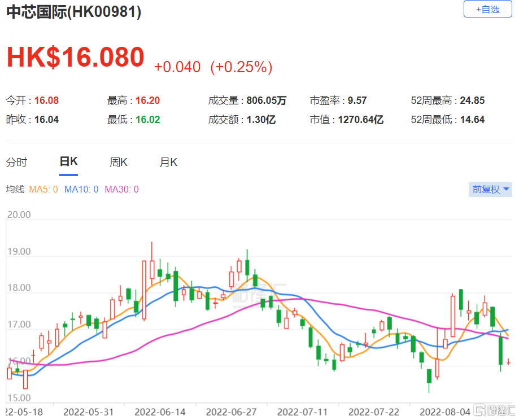Click the current price HK$16.080
This screenshot has height=420, width=519.
(x=76, y=57)
